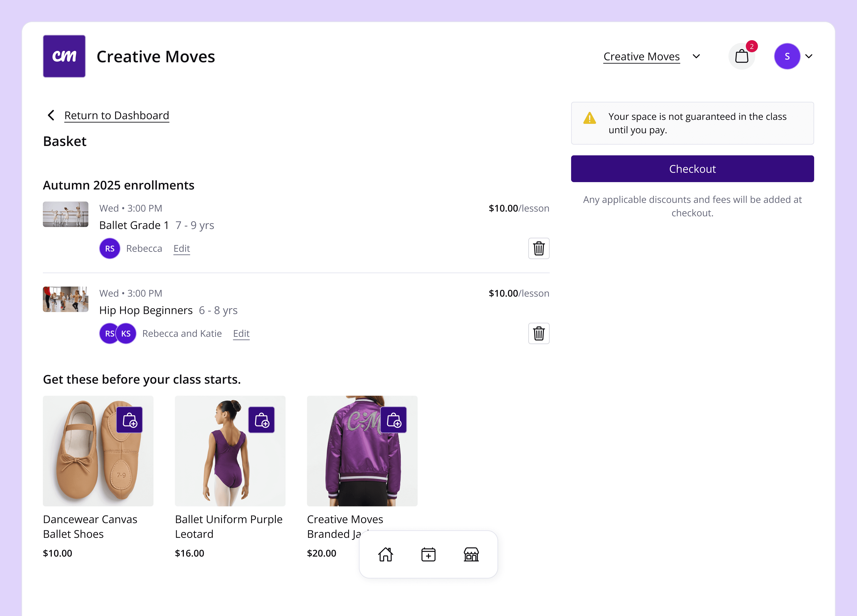Expand the user account chevron

809,57
